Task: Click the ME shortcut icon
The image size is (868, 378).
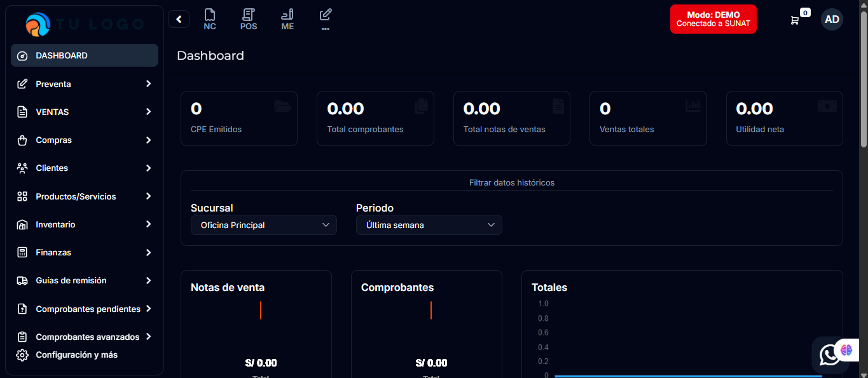Action: pyautogui.click(x=287, y=19)
